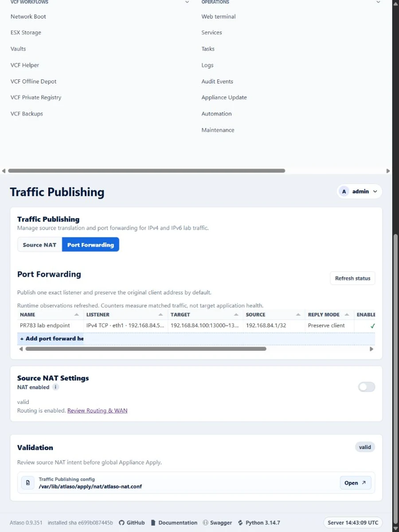Open the Swagger footer link

[217, 523]
